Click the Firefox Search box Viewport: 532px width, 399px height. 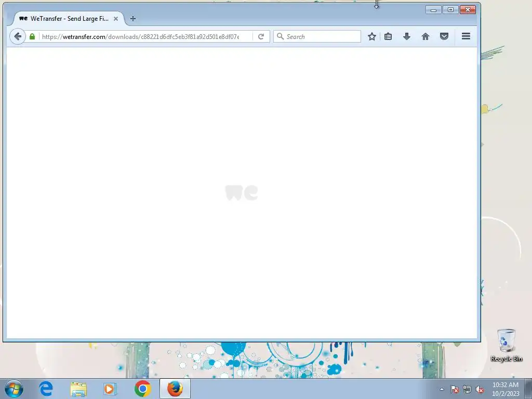click(317, 37)
